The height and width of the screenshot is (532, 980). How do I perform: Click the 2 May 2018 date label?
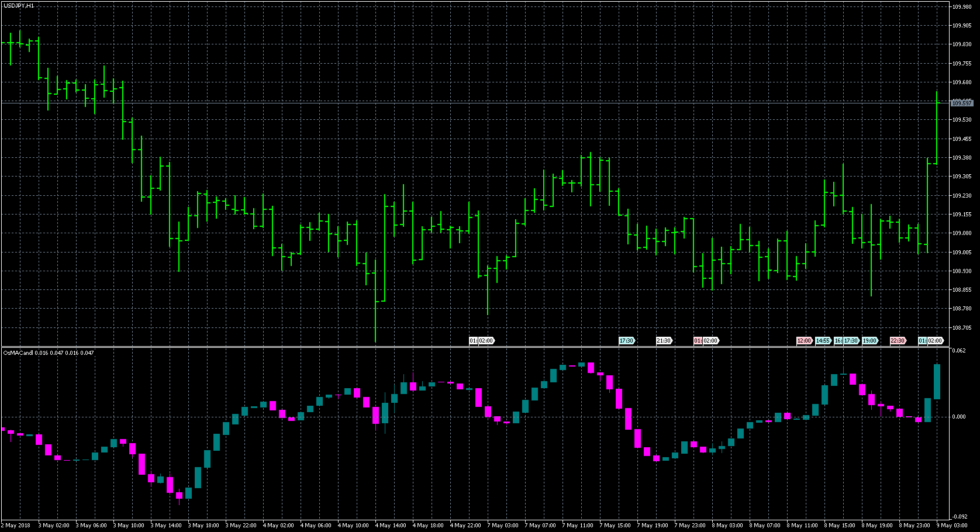[17, 526]
